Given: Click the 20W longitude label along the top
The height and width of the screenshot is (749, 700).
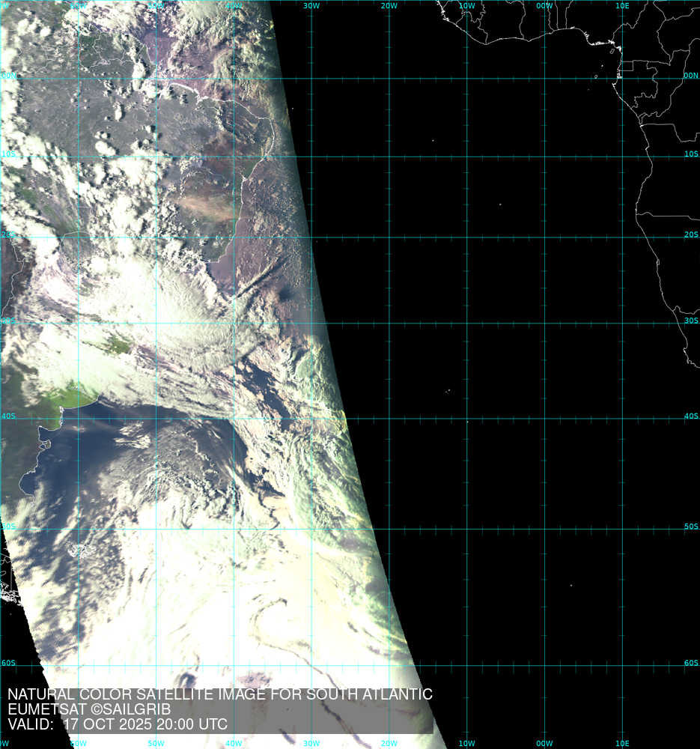Looking at the screenshot, I should (389, 5).
